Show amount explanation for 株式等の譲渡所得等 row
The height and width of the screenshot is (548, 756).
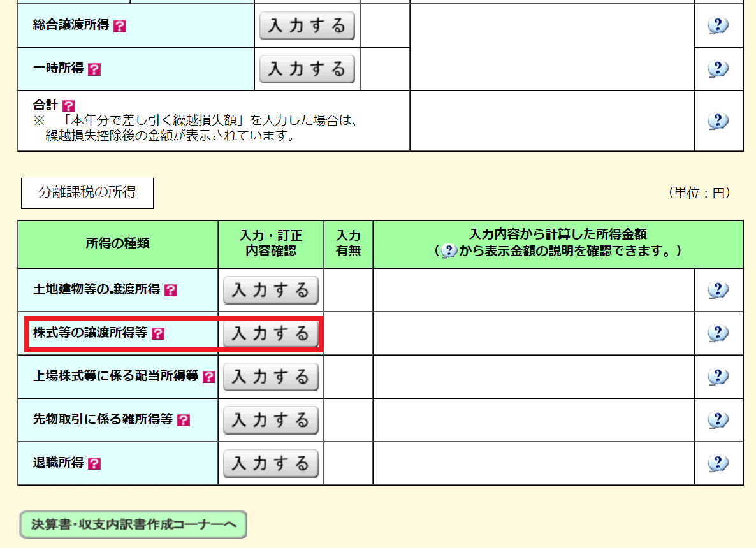pos(718,333)
